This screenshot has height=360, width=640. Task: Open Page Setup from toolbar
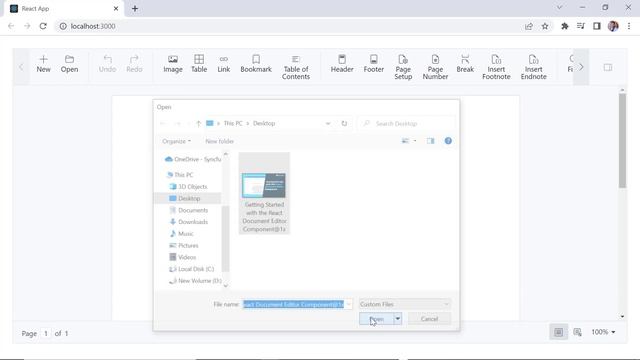tap(403, 67)
